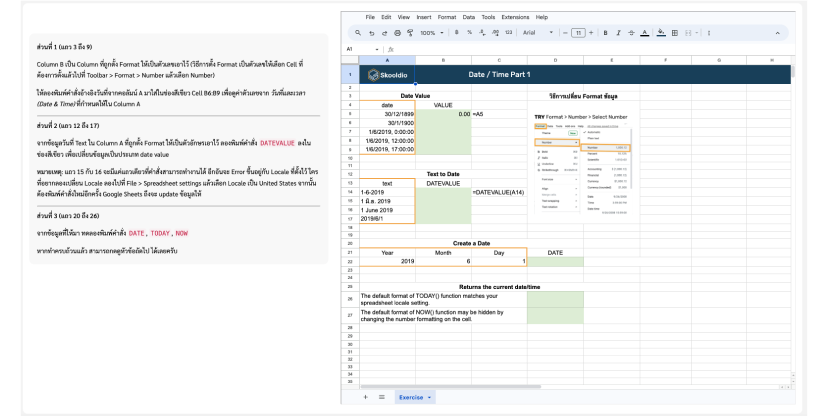Toggle bold formatting
The width and height of the screenshot is (827, 416).
[605, 33]
